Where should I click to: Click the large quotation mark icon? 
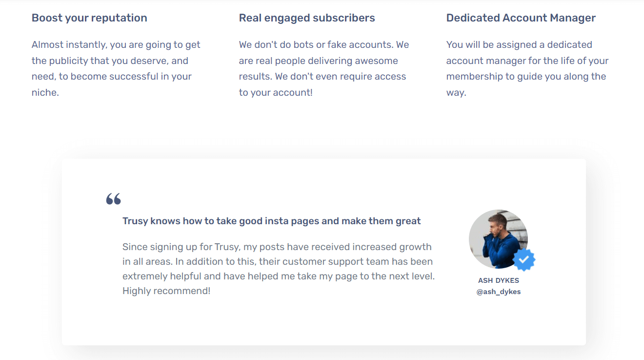113,199
